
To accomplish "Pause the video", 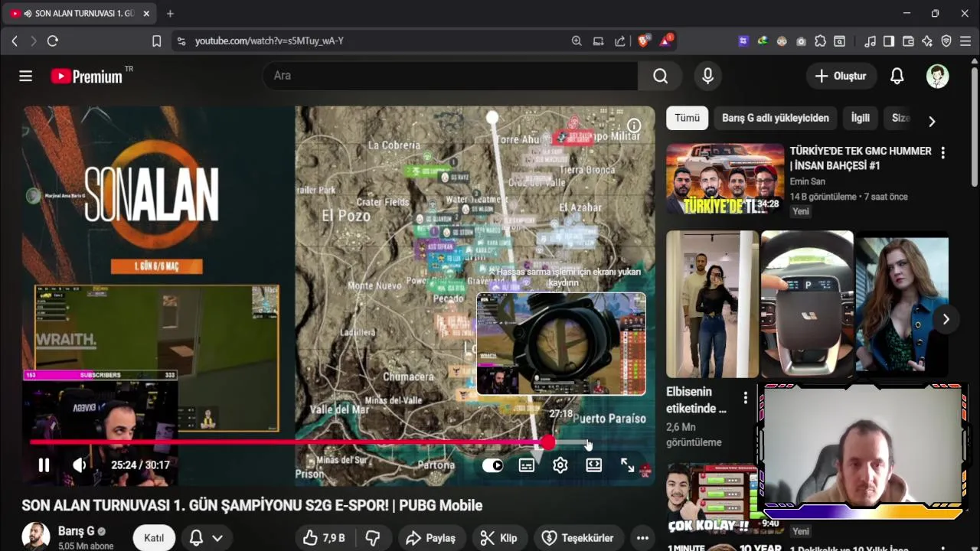I will [44, 465].
